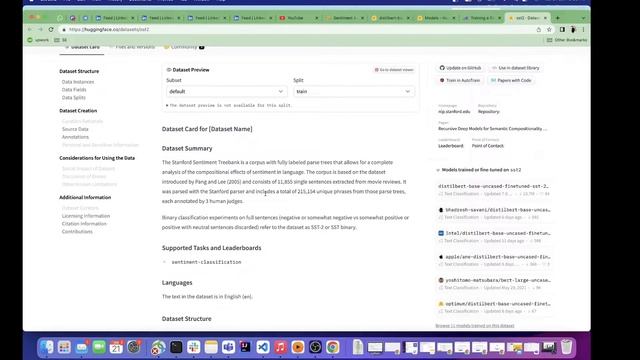
Task: Open the share icon in the address bar
Action: click(538, 29)
